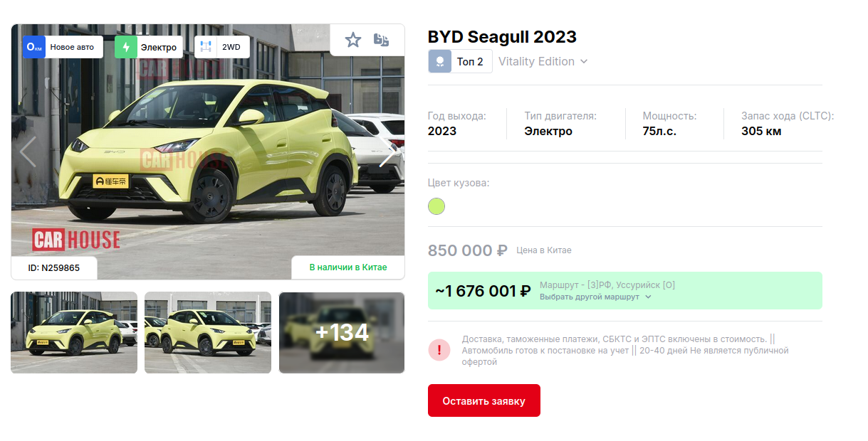Viewport: 868px width, 441px height.
Task: Click the compare cars icon
Action: 382,40
